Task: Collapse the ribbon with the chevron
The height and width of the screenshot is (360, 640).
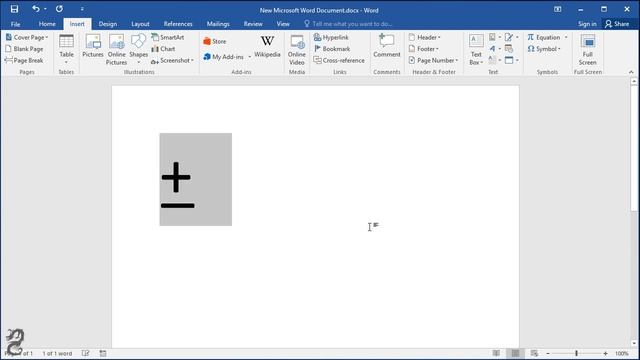Action: pos(631,72)
